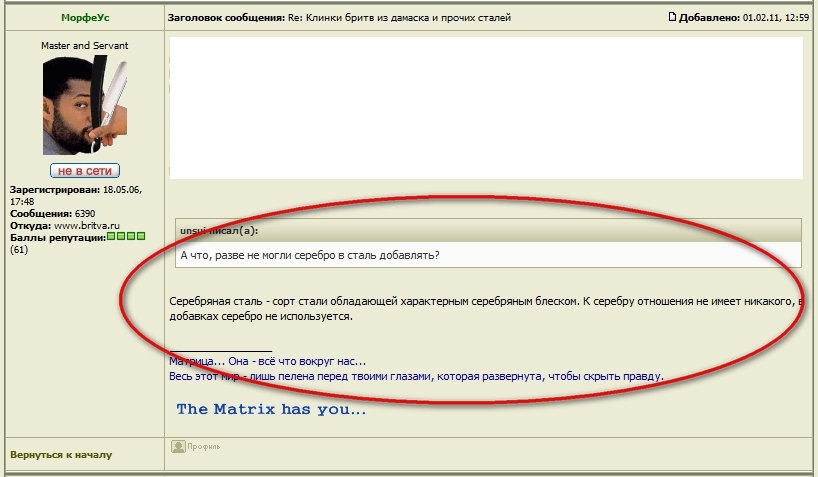818x477 pixels.
Task: Click the blank white banner area
Action: pos(486,107)
